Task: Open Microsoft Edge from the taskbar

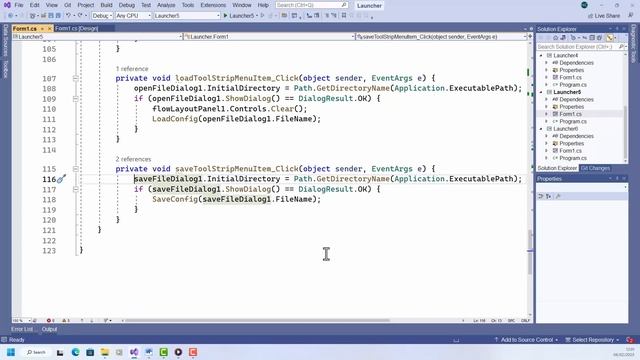Action: pos(76,352)
